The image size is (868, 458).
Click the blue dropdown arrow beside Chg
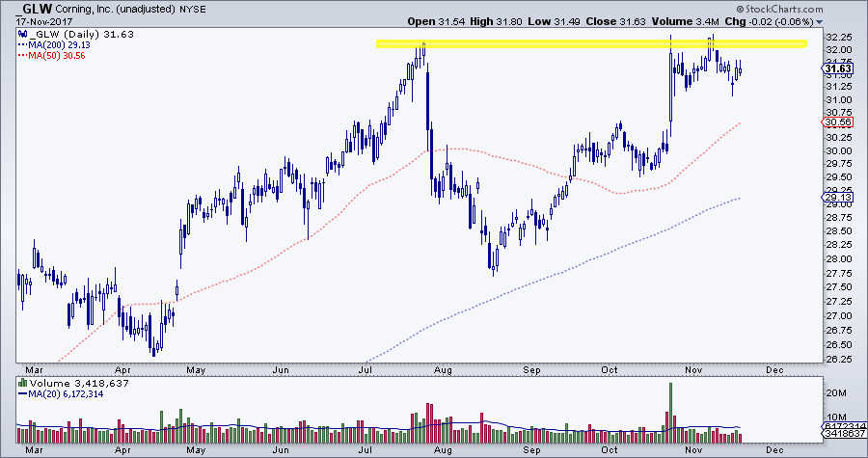tap(820, 21)
